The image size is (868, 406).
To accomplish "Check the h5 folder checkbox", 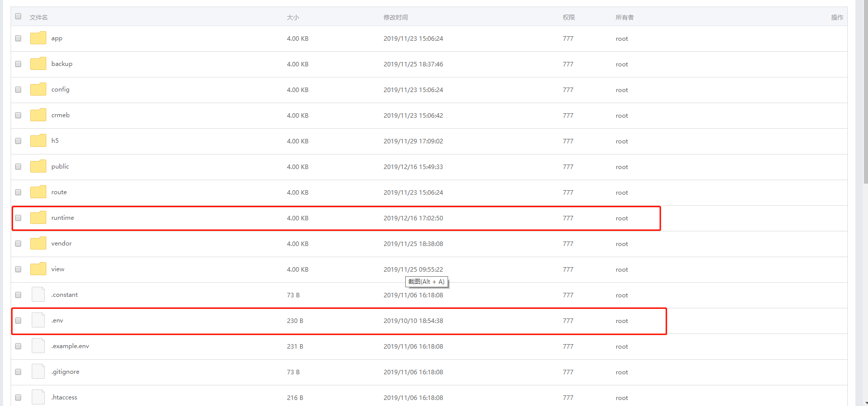I will tap(18, 141).
